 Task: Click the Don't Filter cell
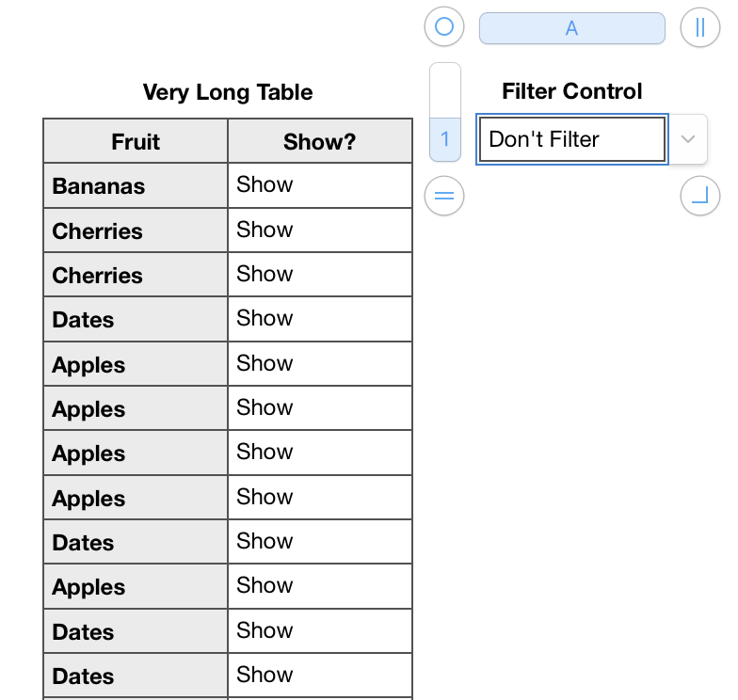(571, 139)
